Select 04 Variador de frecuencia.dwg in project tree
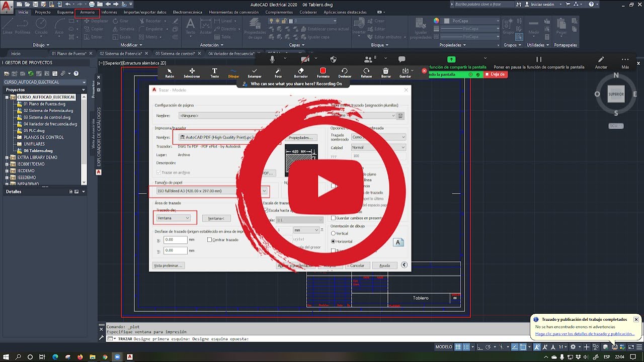The height and width of the screenshot is (362, 644). 50,124
